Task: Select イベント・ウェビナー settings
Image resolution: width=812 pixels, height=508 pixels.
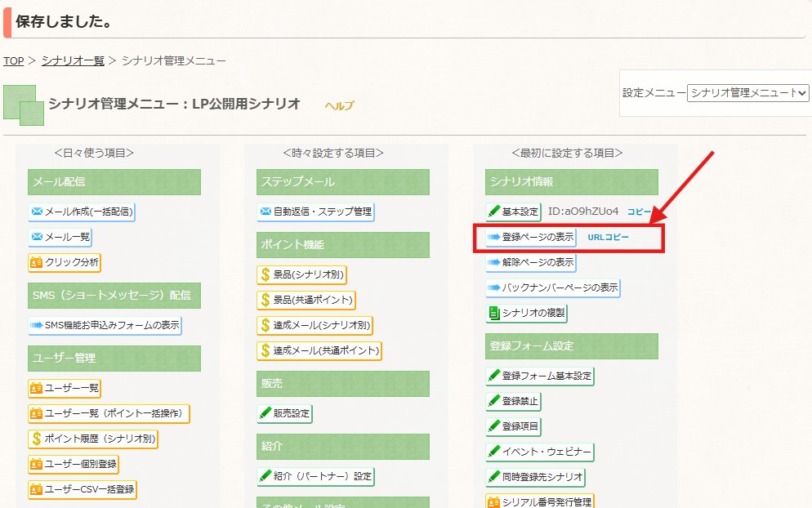Action: coord(540,452)
